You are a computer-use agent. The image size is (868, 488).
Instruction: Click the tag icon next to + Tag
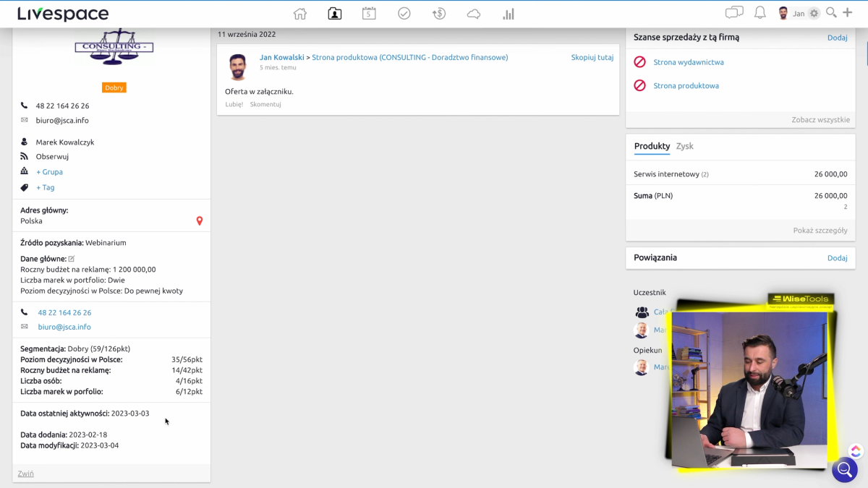(x=24, y=187)
